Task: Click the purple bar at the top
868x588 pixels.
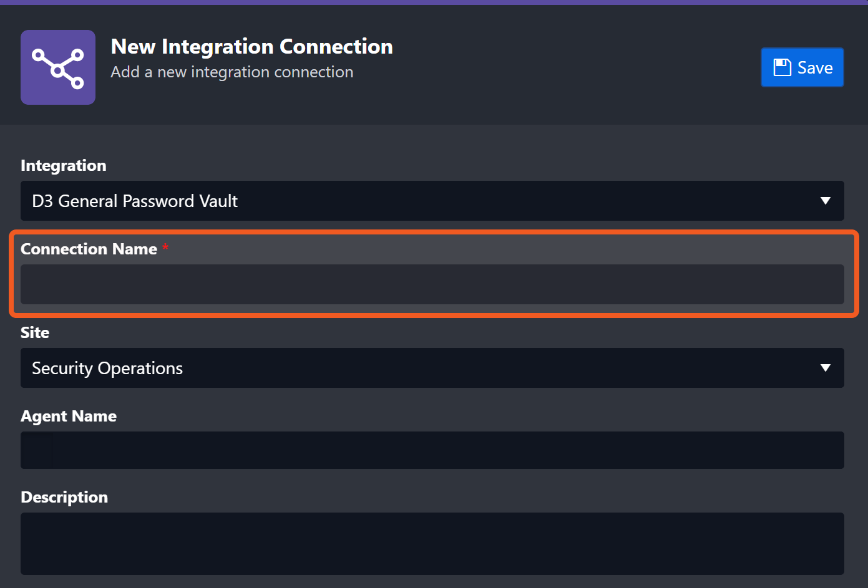Action: 434,2
